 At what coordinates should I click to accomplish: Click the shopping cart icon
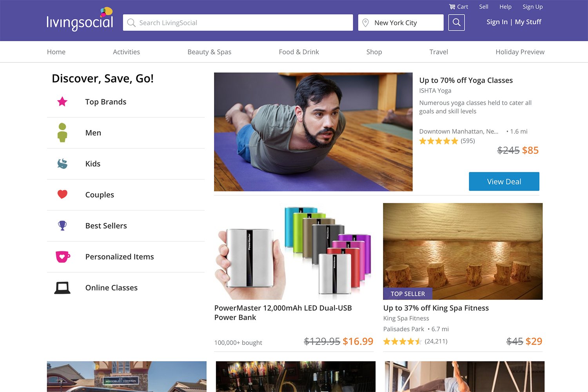pyautogui.click(x=452, y=7)
